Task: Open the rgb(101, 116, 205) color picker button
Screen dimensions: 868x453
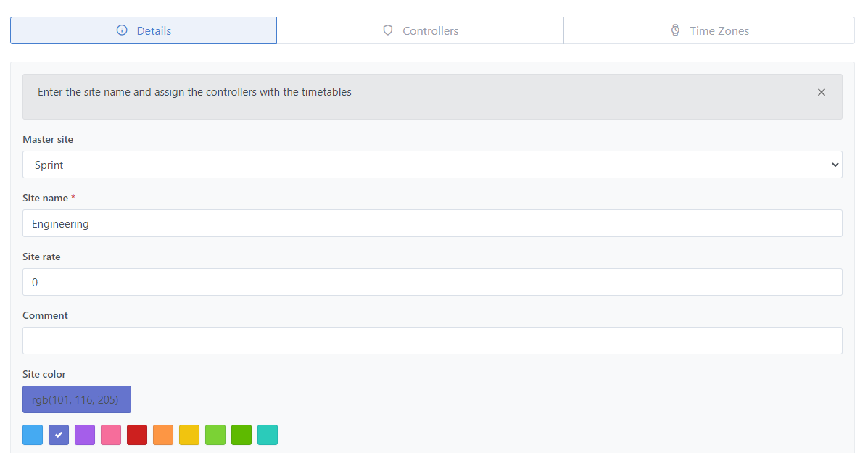Action: click(x=77, y=399)
